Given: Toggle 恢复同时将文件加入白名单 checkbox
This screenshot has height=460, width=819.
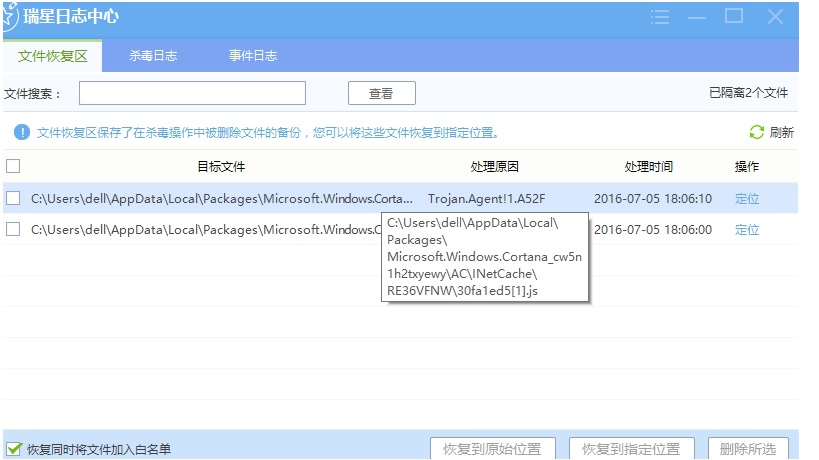Looking at the screenshot, I should 14,449.
